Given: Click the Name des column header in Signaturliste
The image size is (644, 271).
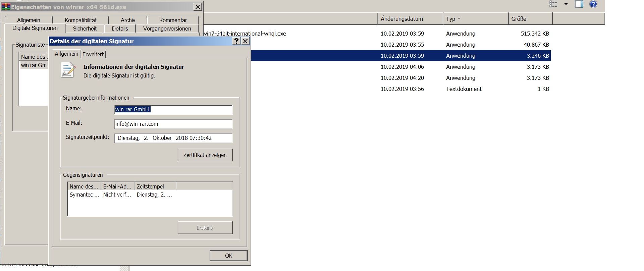Looking at the screenshot, I should [x=33, y=57].
